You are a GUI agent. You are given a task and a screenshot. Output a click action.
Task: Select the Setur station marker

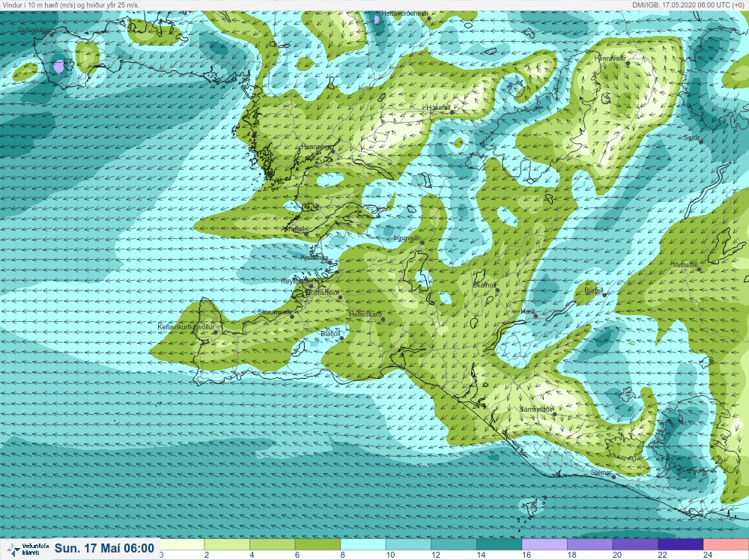click(701, 141)
